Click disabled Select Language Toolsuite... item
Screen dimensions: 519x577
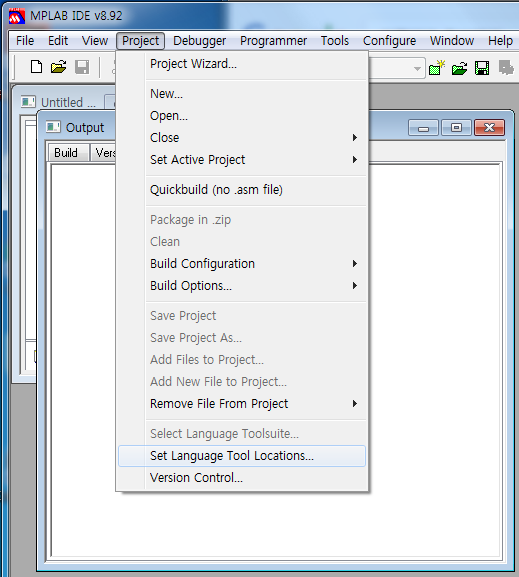pyautogui.click(x=242, y=434)
